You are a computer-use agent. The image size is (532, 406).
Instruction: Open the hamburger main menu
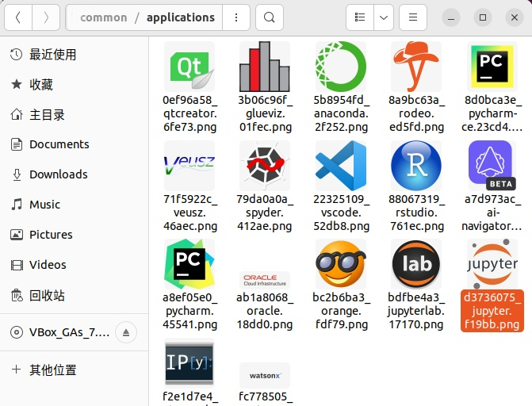(411, 17)
